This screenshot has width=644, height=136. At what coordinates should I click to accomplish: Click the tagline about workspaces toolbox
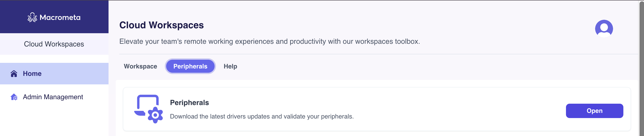270,41
